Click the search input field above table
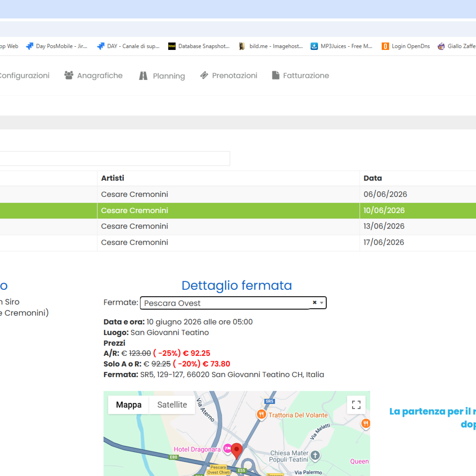The width and height of the screenshot is (476, 476). tap(114, 158)
